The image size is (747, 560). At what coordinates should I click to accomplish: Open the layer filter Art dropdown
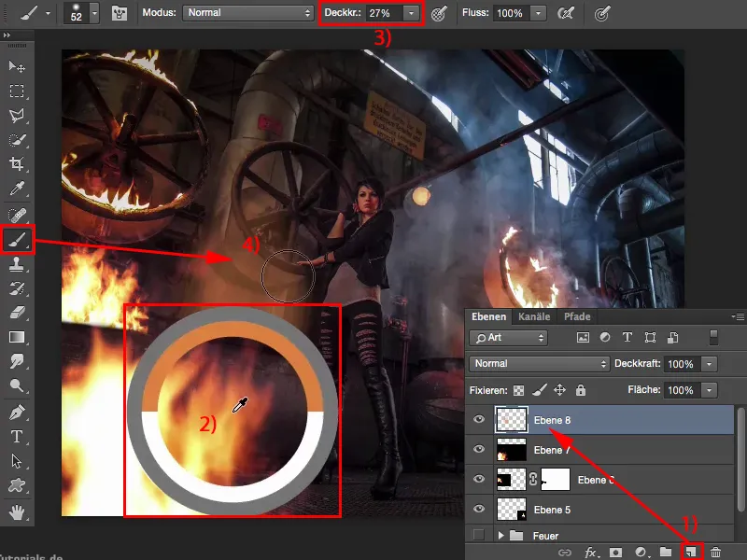(508, 338)
